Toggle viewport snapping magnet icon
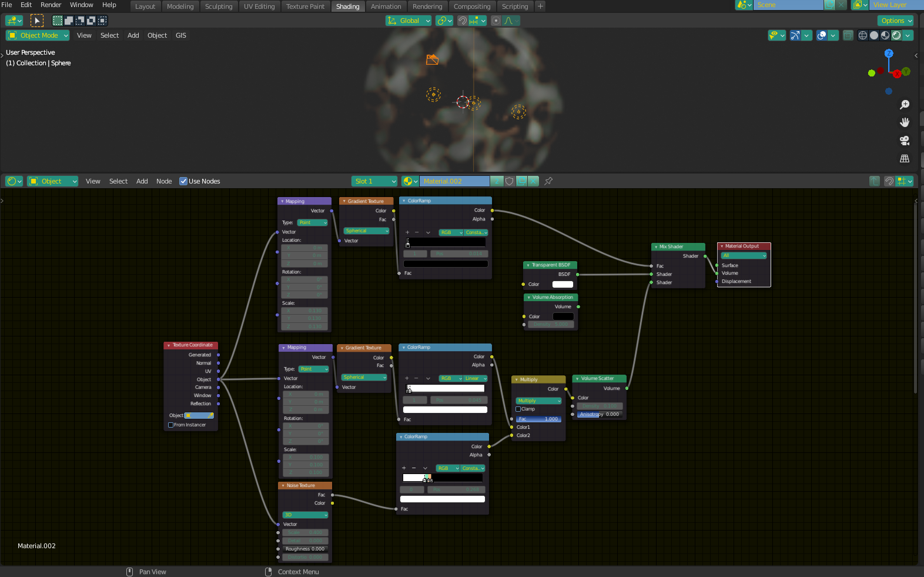The height and width of the screenshot is (577, 924). point(463,21)
